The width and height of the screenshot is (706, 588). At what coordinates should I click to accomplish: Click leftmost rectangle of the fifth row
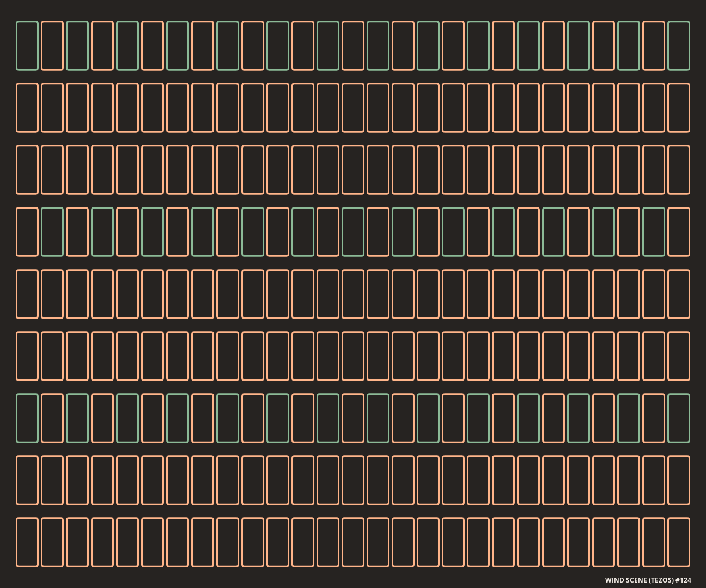(x=27, y=294)
